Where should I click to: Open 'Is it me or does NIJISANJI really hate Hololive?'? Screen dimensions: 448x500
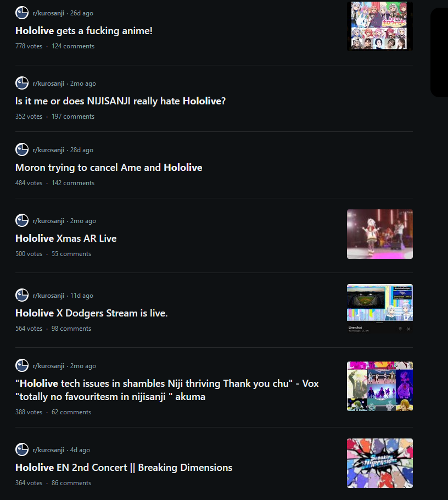tap(120, 101)
